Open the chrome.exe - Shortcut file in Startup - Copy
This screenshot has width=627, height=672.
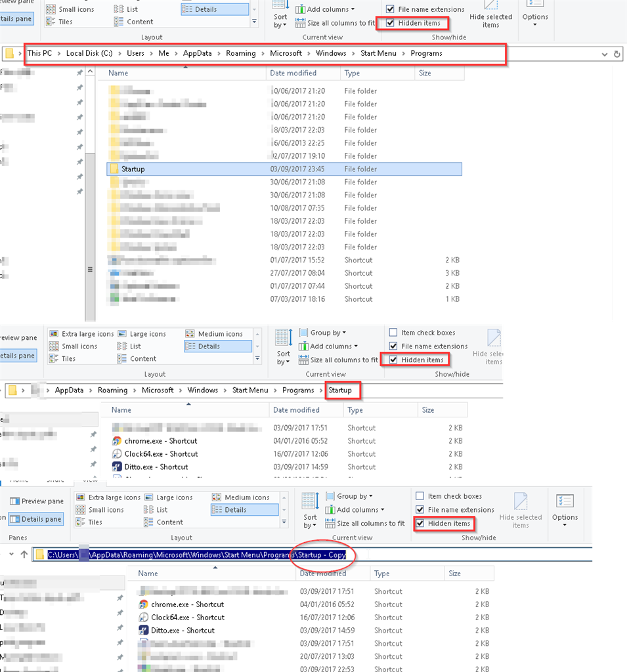click(187, 604)
